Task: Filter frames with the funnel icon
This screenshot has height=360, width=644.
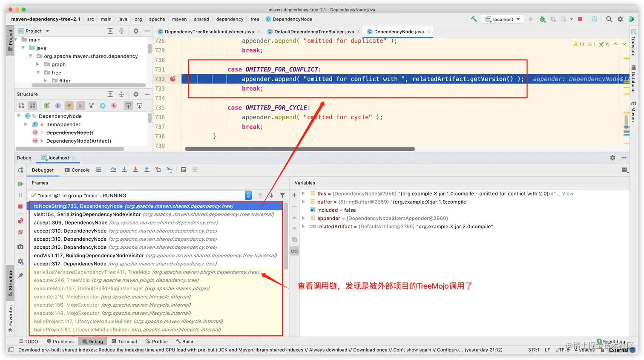Action: click(x=282, y=195)
